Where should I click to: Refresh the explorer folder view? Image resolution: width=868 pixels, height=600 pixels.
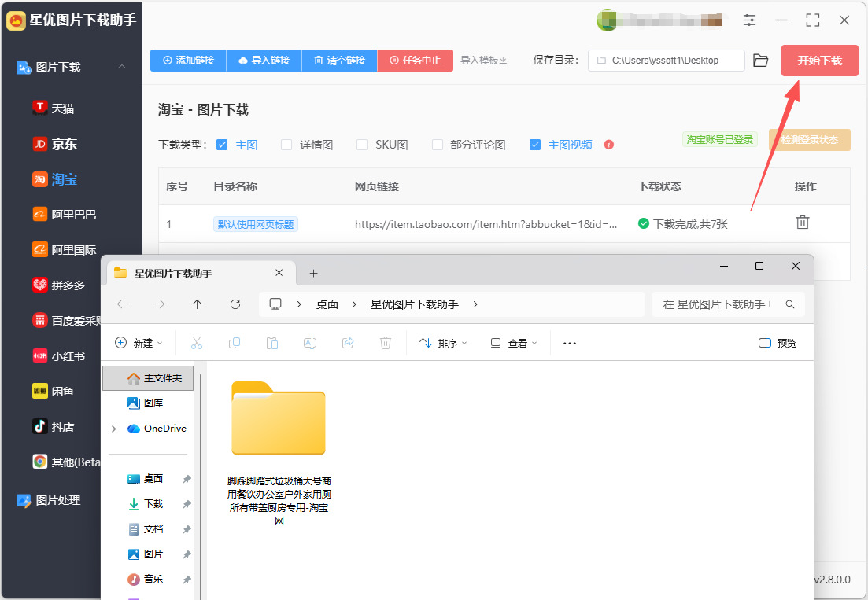(x=235, y=304)
